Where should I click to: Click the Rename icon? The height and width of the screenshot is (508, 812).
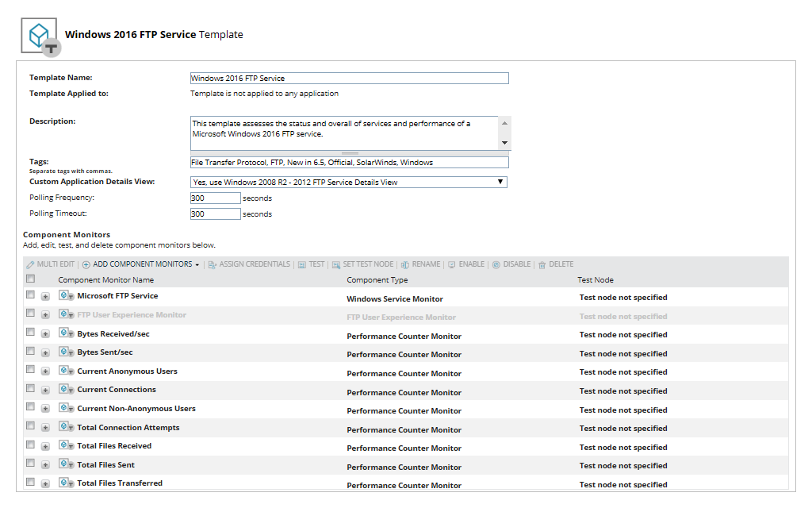406,264
